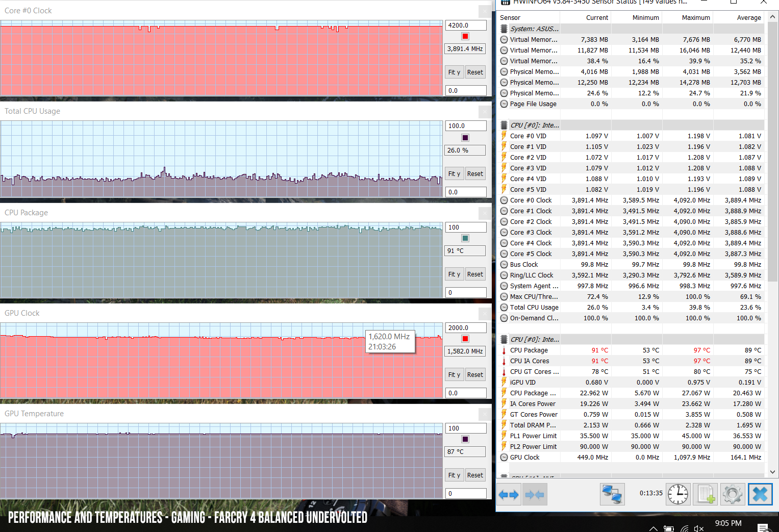Screen dimensions: 779x532
Task: Select the Page File Usage sensor row
Action: [631, 104]
